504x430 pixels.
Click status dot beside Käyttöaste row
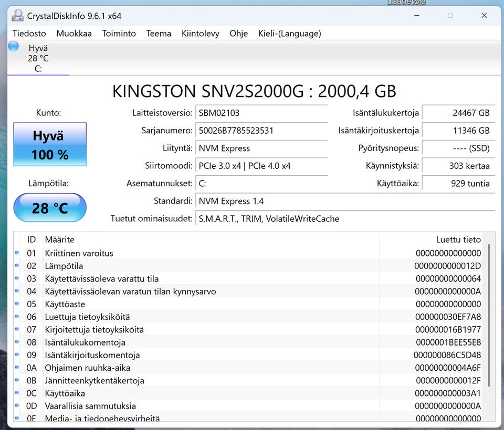point(17,304)
